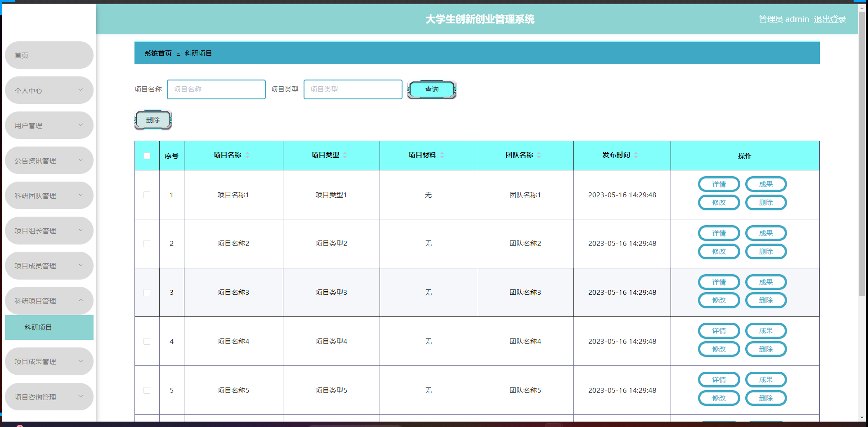Click the 科研项目 breadcrumb entry
Screen dimensions: 868x427
pyautogui.click(x=198, y=53)
